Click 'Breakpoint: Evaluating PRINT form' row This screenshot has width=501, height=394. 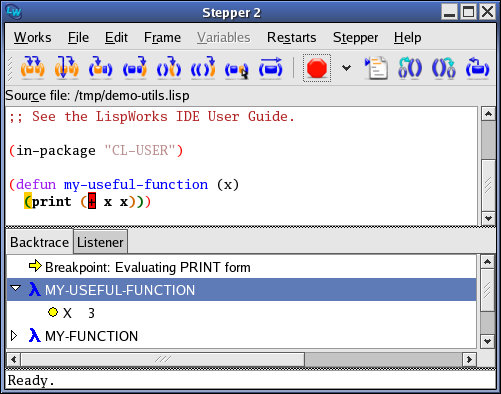click(x=241, y=267)
